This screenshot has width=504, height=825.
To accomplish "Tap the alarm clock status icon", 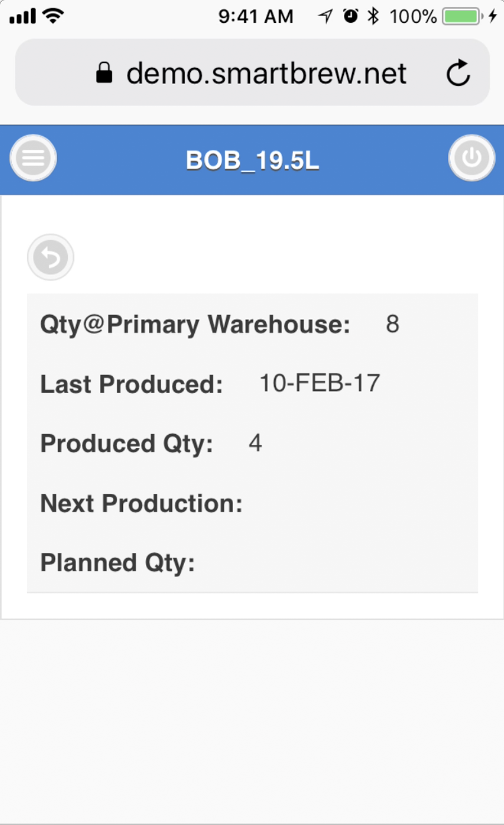I will pyautogui.click(x=350, y=16).
